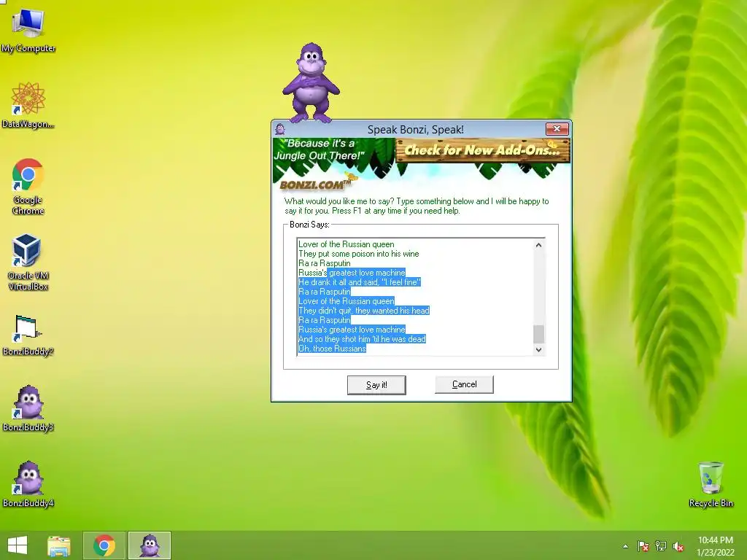
Task: Open File Explorer from the taskbar
Action: click(x=59, y=545)
